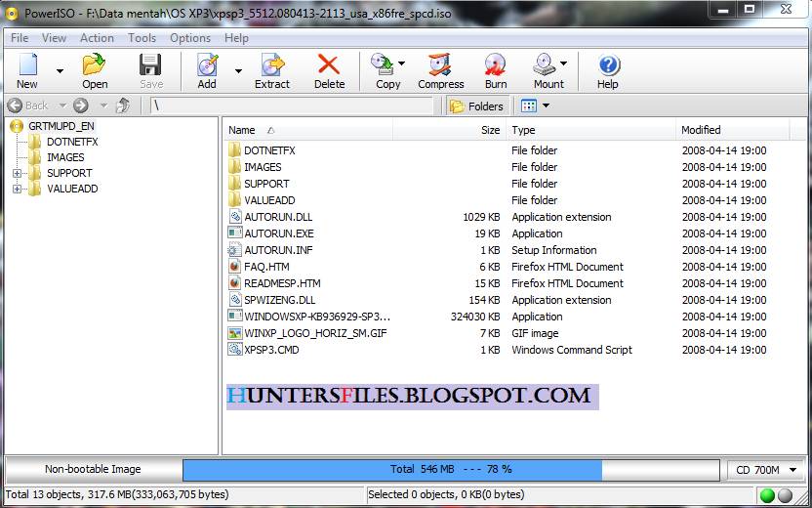Click the Open toolbar icon
812x508 pixels.
point(95,64)
